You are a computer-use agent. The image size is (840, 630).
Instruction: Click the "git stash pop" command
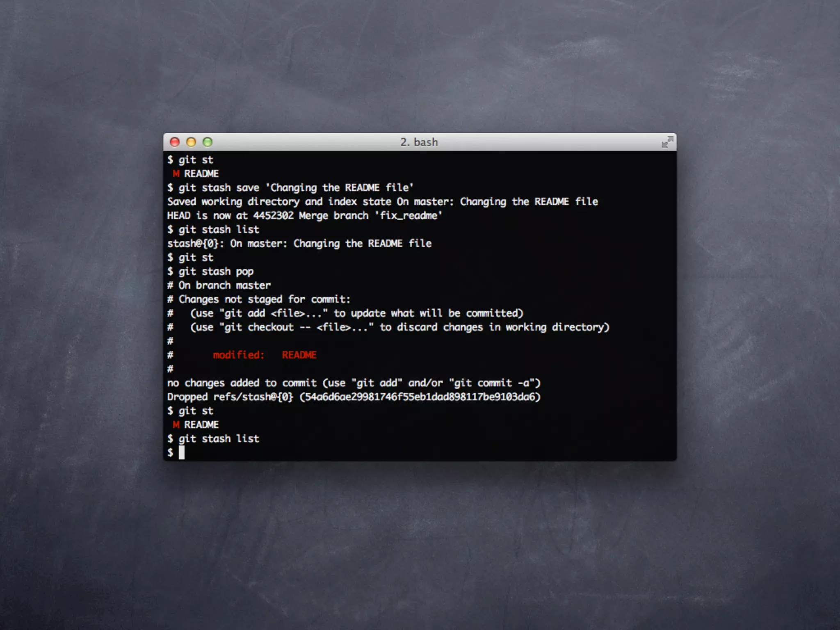[x=216, y=272]
